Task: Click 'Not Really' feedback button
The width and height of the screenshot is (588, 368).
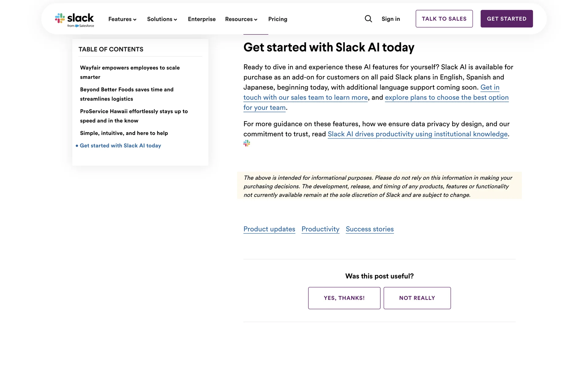Action: (x=417, y=298)
